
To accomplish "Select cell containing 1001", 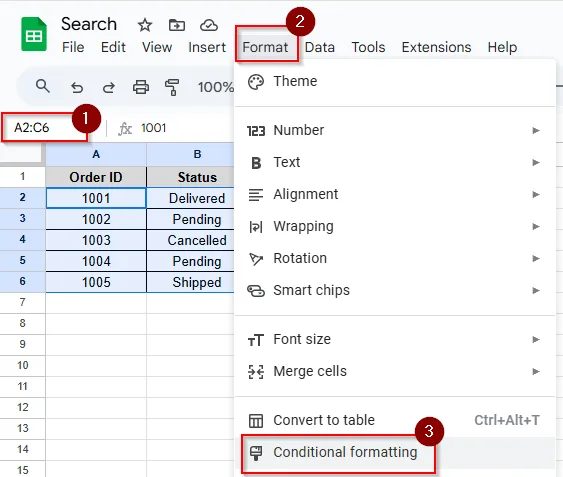I will pos(96,198).
